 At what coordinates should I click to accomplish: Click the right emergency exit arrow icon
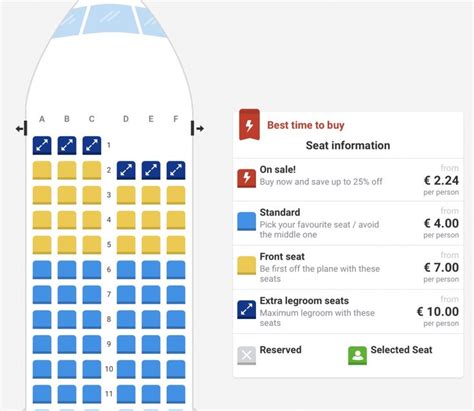(x=197, y=129)
